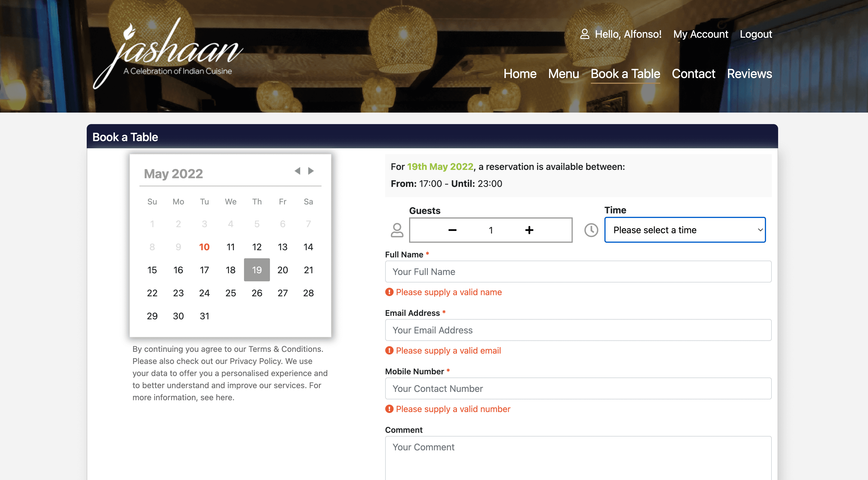Click the user profile icon beside greeting
The image size is (868, 480).
[585, 34]
